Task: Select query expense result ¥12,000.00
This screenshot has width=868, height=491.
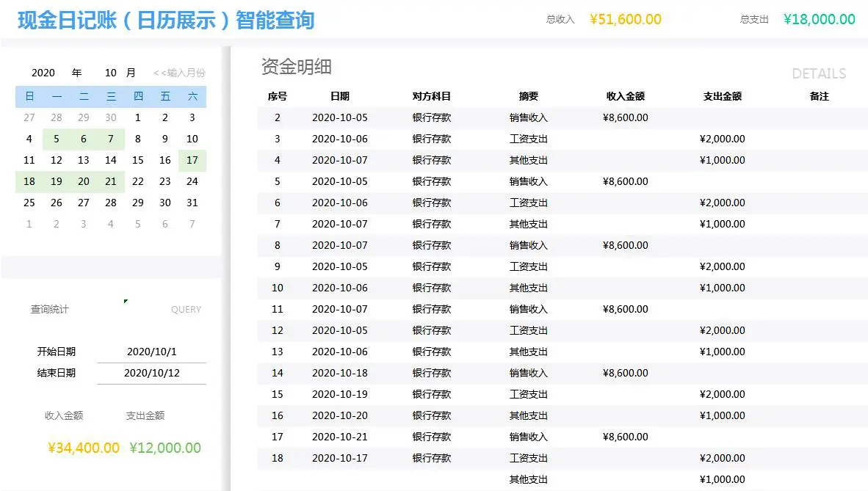Action: coord(165,448)
